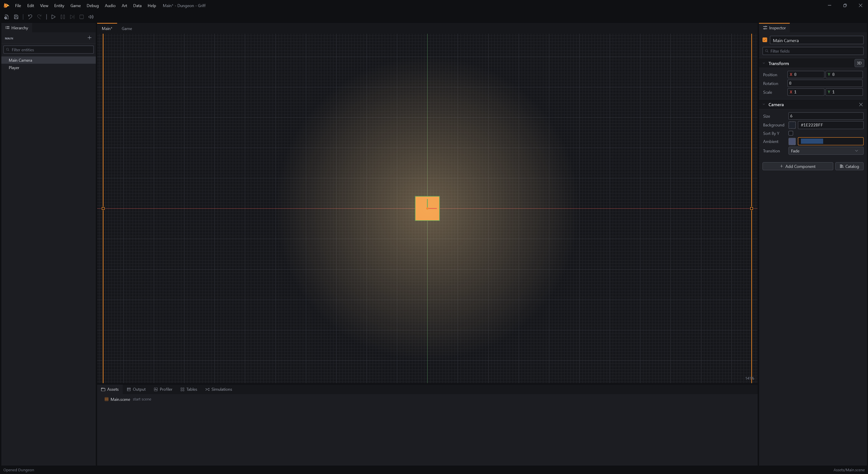Click the Step Forward toolbar button
868x474 pixels.
pos(72,17)
